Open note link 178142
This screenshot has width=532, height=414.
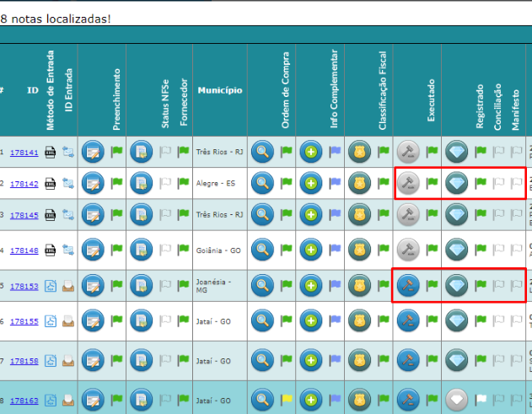(x=24, y=184)
